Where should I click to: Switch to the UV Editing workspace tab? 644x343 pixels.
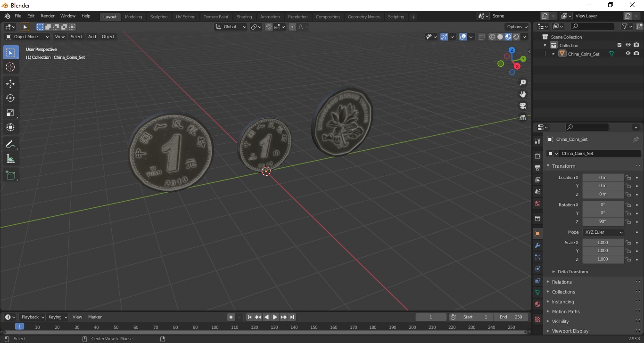click(185, 16)
